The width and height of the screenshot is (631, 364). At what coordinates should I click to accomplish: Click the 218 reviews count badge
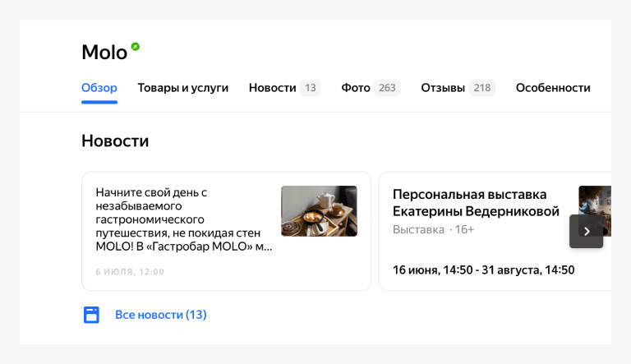(x=482, y=88)
